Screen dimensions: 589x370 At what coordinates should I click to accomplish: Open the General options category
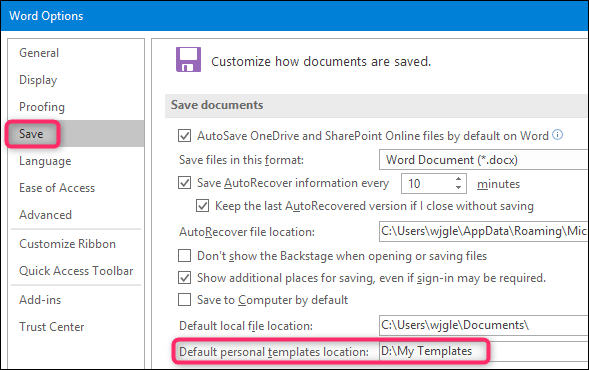[x=39, y=53]
